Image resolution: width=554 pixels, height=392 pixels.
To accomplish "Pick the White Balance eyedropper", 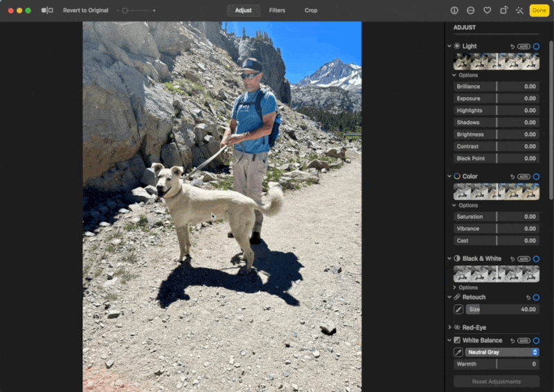I will coord(458,352).
